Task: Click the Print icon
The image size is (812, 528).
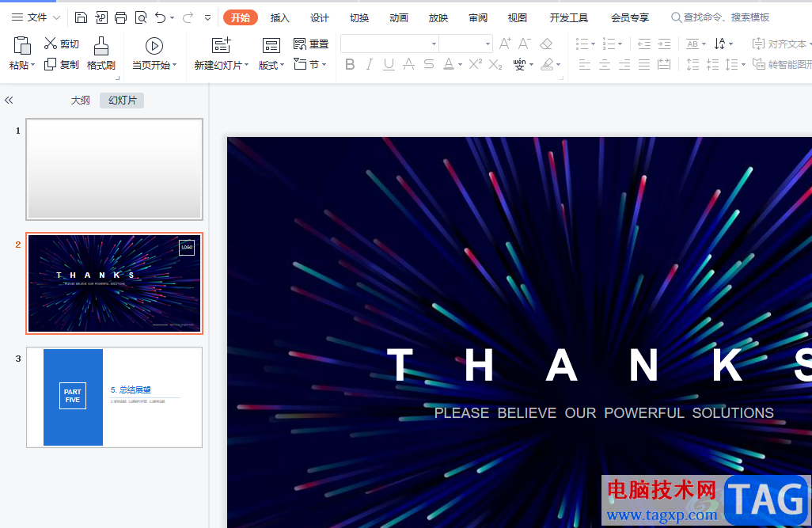Action: click(120, 17)
